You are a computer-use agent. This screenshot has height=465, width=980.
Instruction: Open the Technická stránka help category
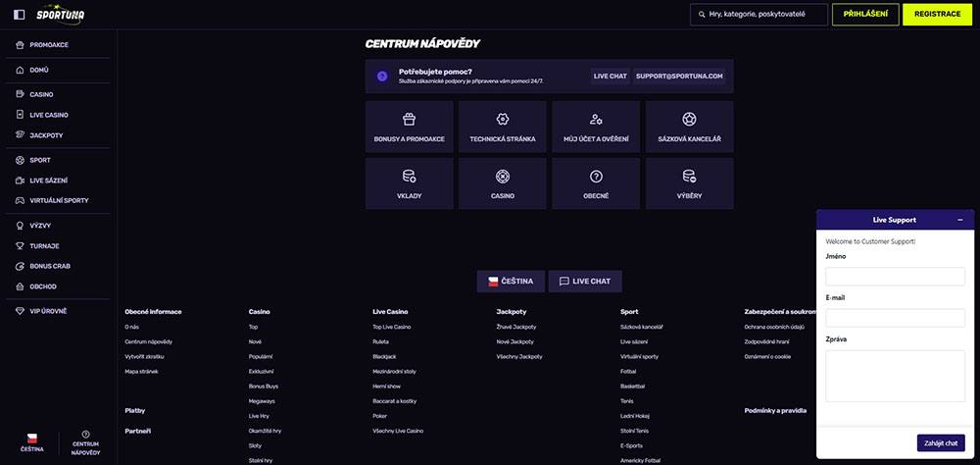[x=502, y=127]
